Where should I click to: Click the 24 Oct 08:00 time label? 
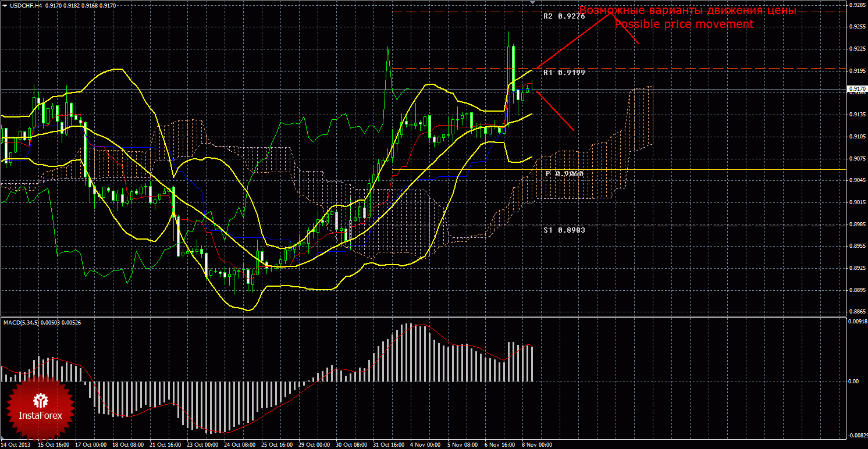pyautogui.click(x=240, y=445)
